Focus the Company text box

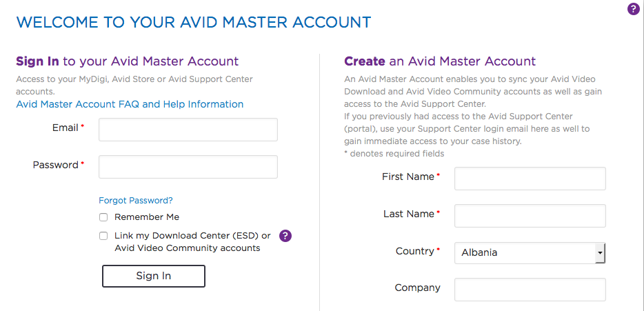[x=530, y=290]
